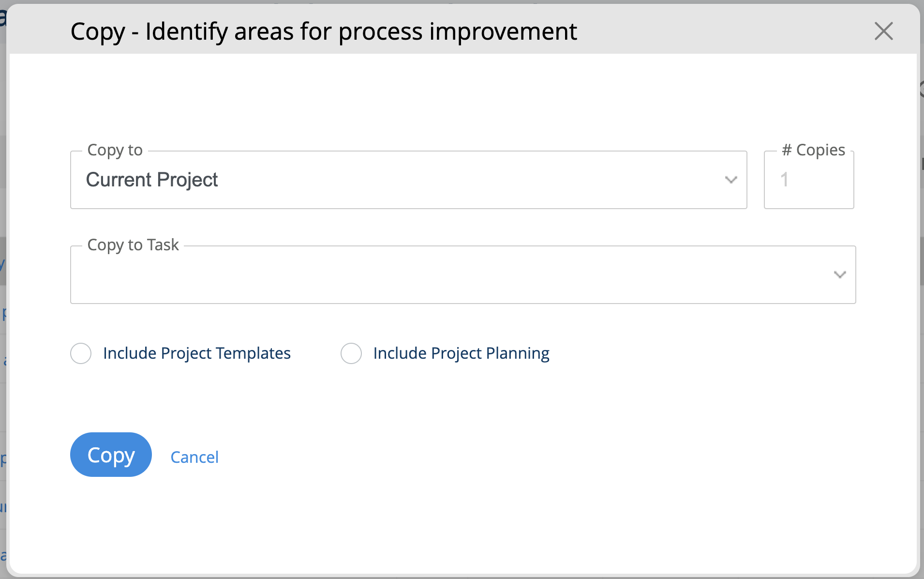The width and height of the screenshot is (924, 579).
Task: Click the dialog title about process improvement
Action: (x=323, y=31)
